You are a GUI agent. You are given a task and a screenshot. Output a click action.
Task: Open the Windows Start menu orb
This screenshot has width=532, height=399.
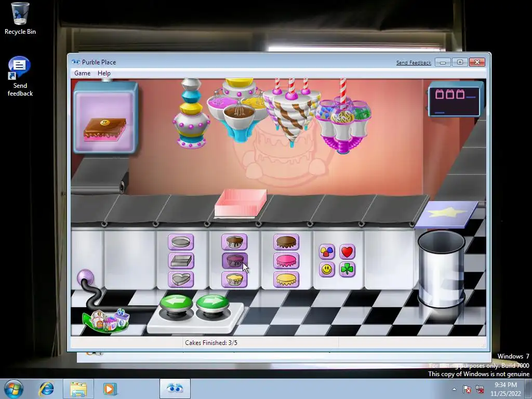coord(14,389)
